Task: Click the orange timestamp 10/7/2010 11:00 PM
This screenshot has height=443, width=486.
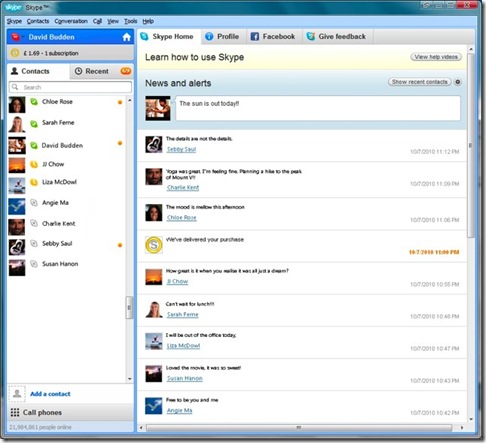Action: point(434,252)
